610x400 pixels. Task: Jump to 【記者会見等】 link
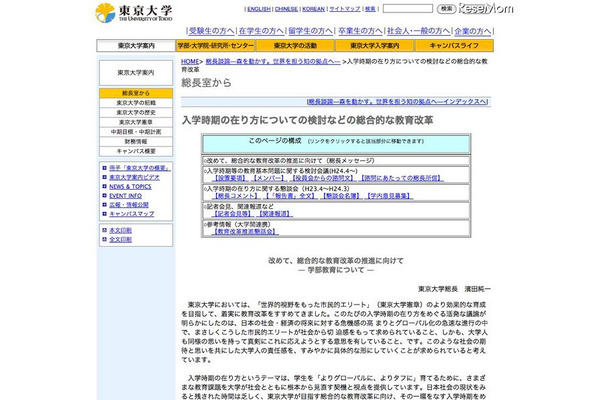click(233, 214)
